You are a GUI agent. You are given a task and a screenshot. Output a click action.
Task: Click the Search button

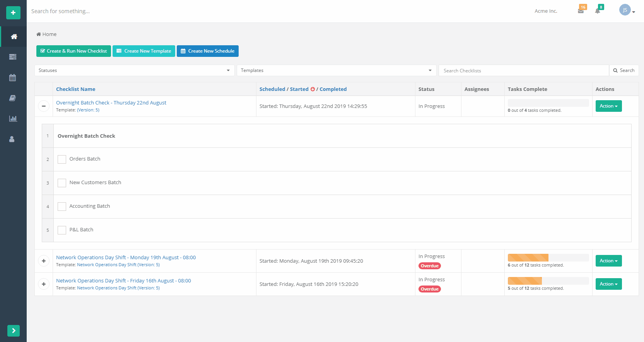coord(624,70)
